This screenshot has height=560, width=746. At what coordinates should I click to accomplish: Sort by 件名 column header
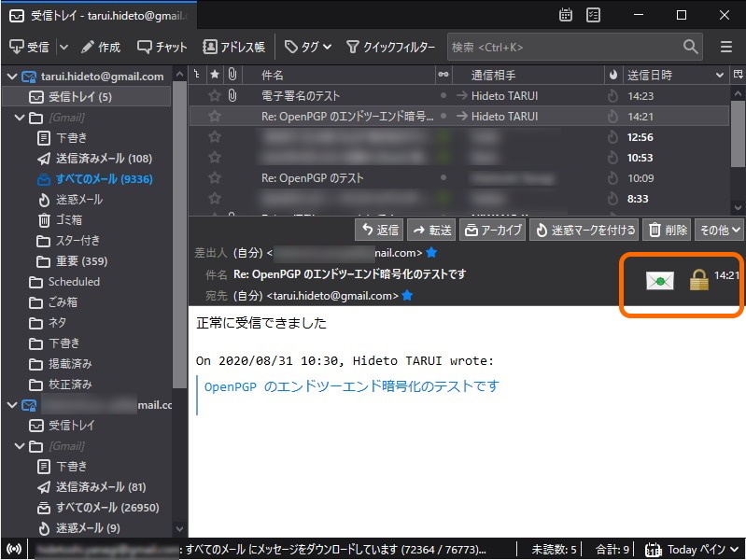pos(339,75)
